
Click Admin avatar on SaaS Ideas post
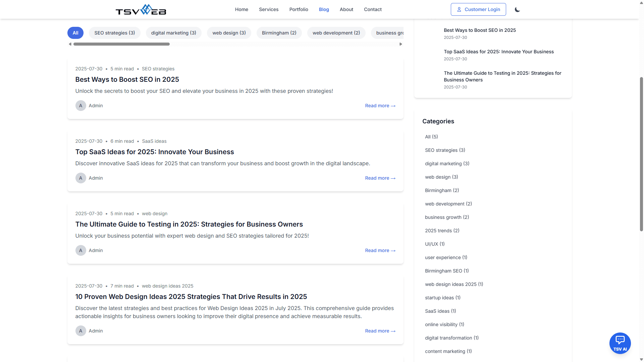(80, 178)
